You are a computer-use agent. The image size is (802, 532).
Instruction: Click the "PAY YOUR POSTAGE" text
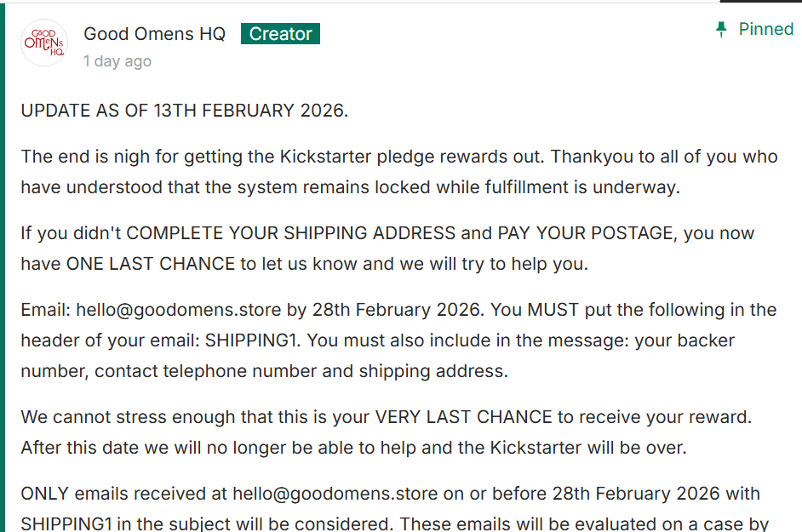pos(585,233)
